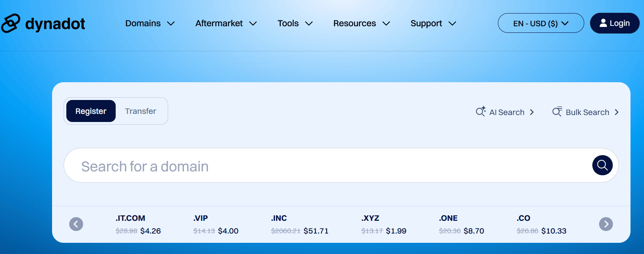Click the magnifier search button
Screen dimensions: 644x254
pyautogui.click(x=602, y=165)
